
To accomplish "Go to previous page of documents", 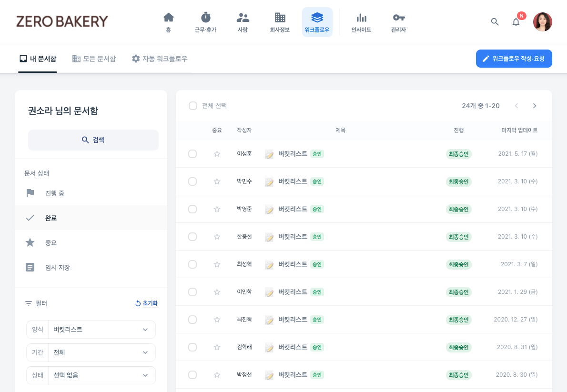I will tap(516, 106).
